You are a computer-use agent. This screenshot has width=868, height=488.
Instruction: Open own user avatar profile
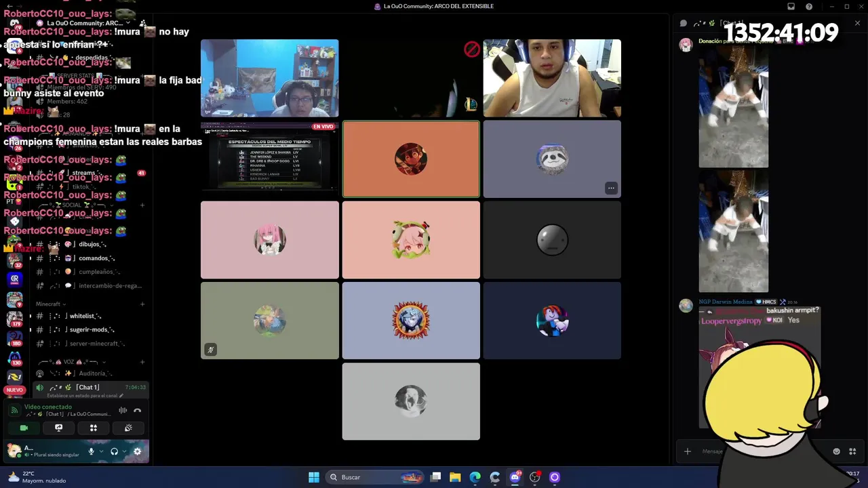[14, 451]
